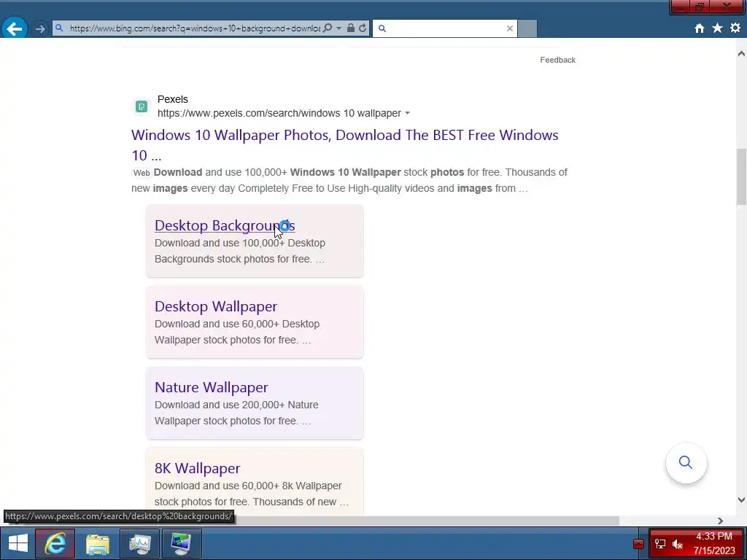This screenshot has height=560, width=747.
Task: Click the vertical scrollbar down arrow
Action: [x=741, y=499]
